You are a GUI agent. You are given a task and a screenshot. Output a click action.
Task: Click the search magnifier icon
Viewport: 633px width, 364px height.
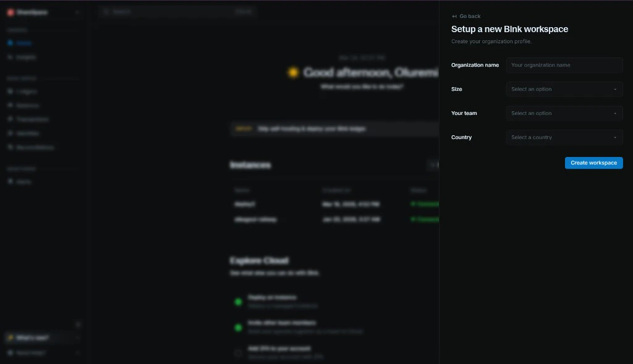(x=105, y=11)
